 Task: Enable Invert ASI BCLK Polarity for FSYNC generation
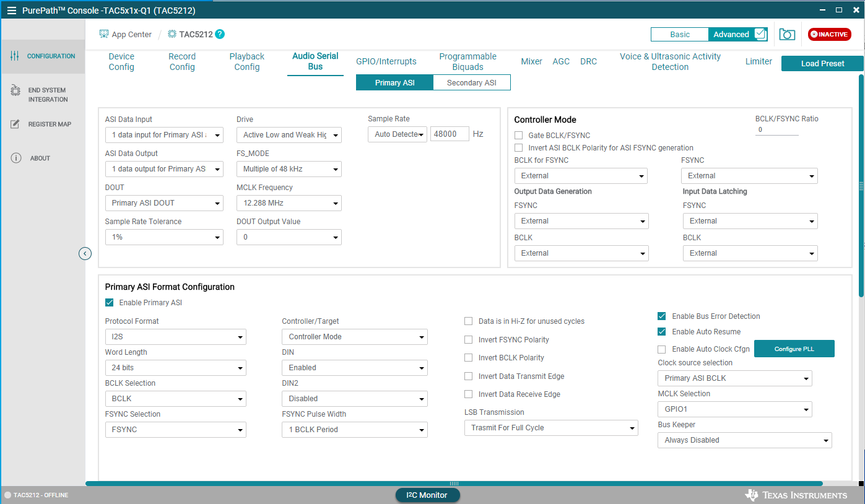(519, 148)
